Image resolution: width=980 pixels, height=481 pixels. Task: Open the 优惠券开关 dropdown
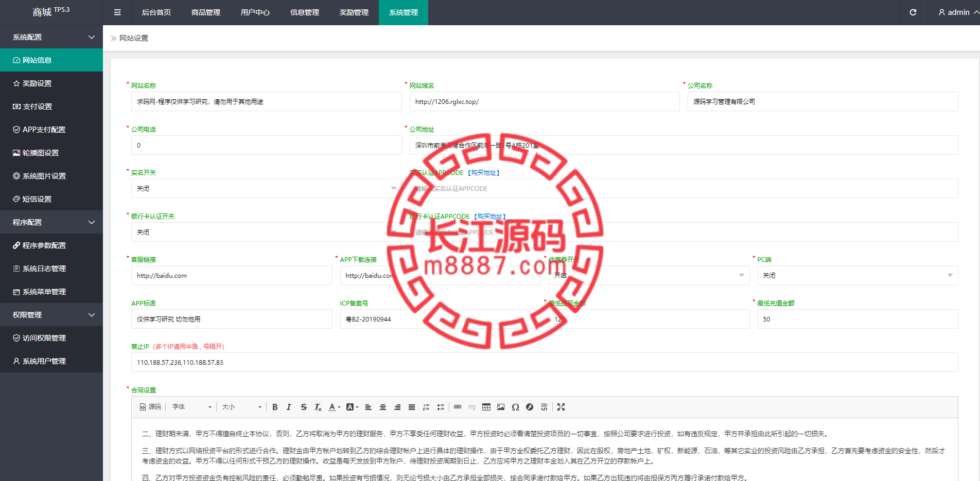coord(649,275)
